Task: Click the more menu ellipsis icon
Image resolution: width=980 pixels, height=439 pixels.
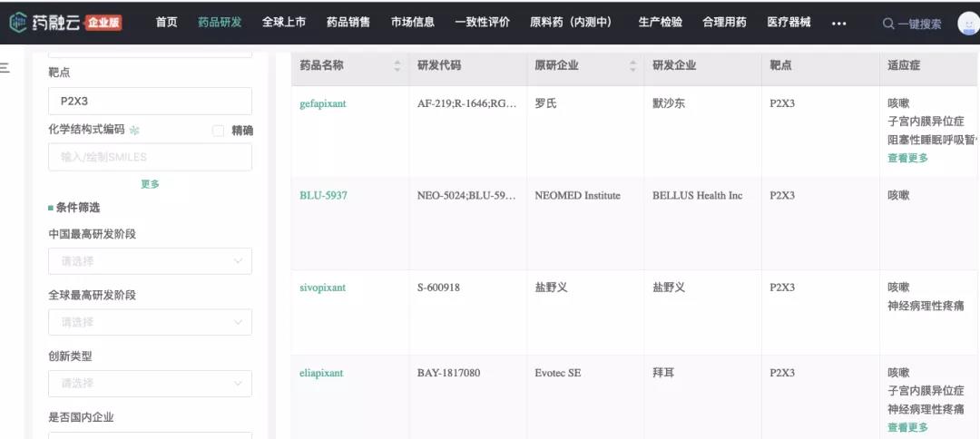Action: (838, 23)
